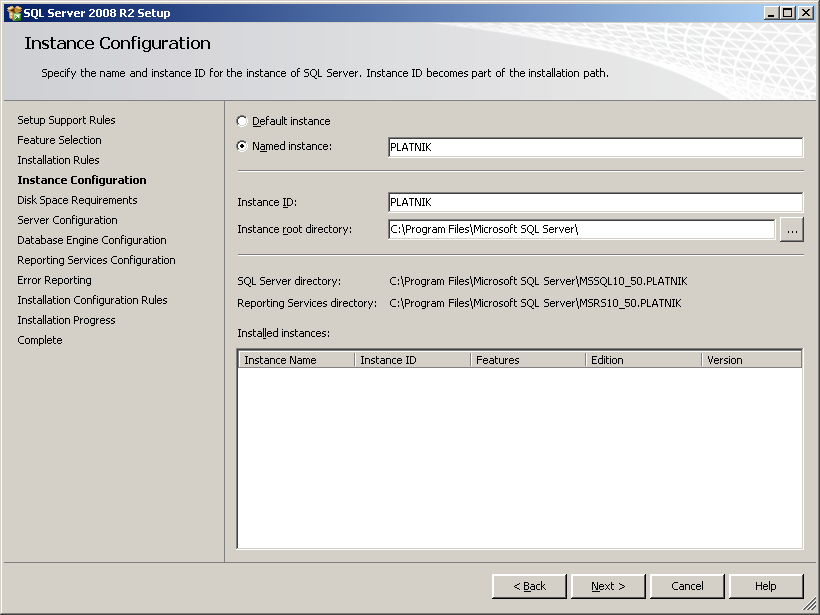Select the Default instance radio button
Screen dimensions: 820x615
[242, 121]
